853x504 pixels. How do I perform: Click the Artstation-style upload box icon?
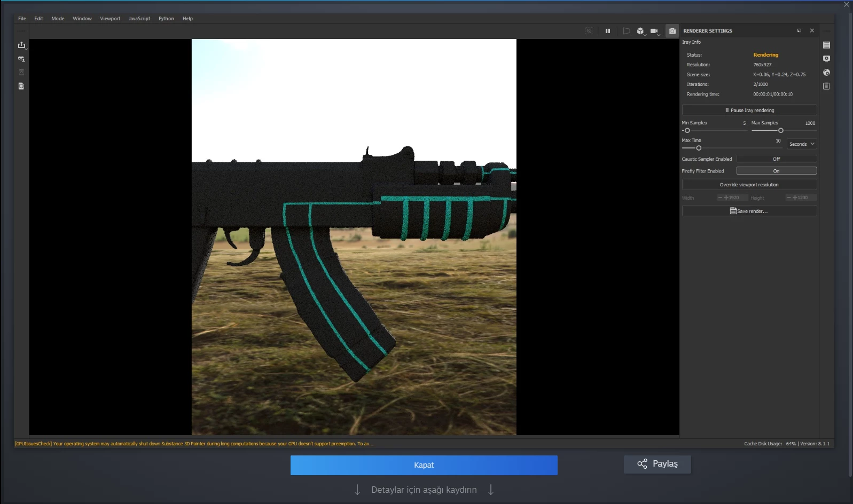[x=21, y=59]
